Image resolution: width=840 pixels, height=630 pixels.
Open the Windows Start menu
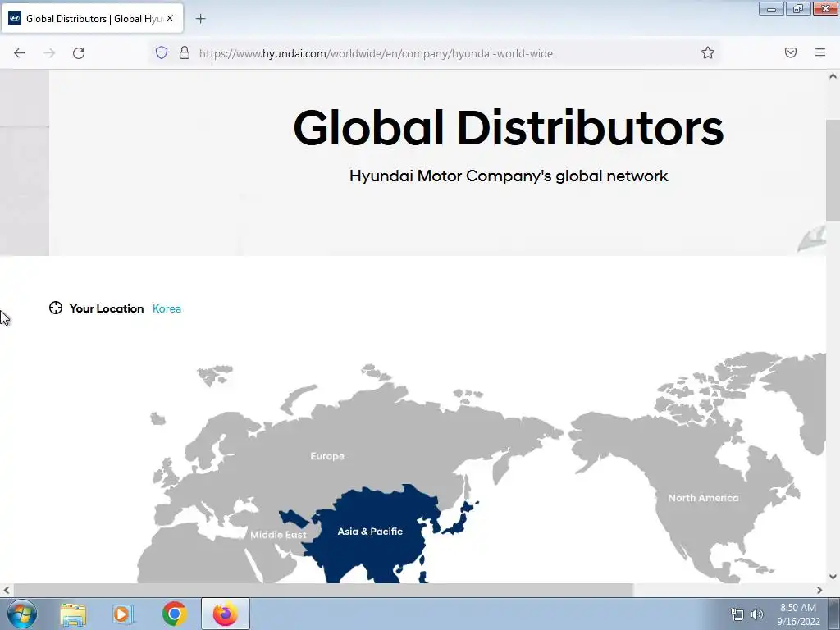22,614
